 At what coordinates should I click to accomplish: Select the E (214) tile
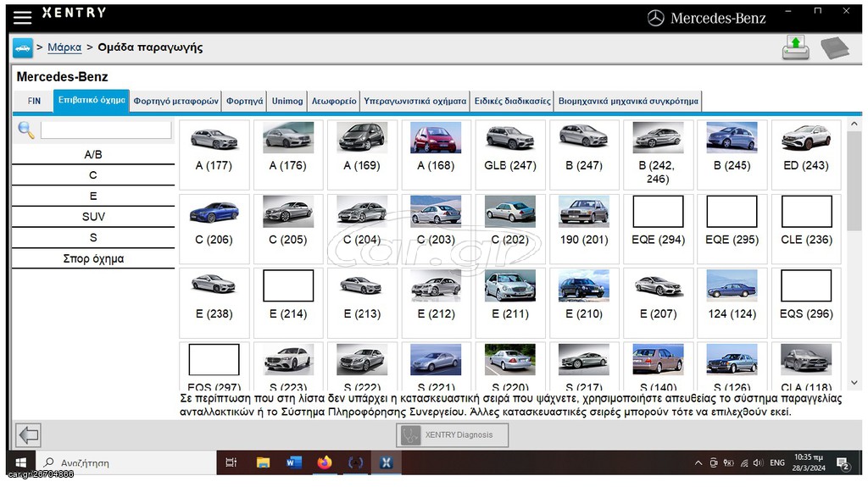click(x=288, y=302)
